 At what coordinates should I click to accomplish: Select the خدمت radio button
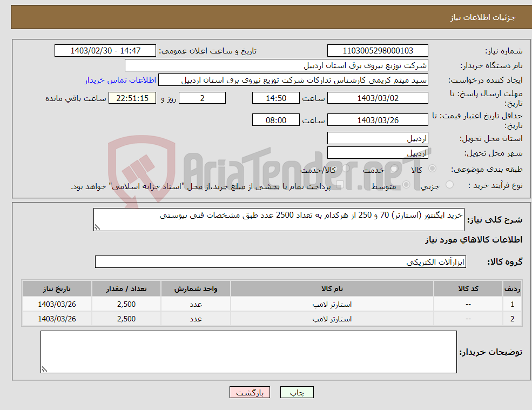394,169
